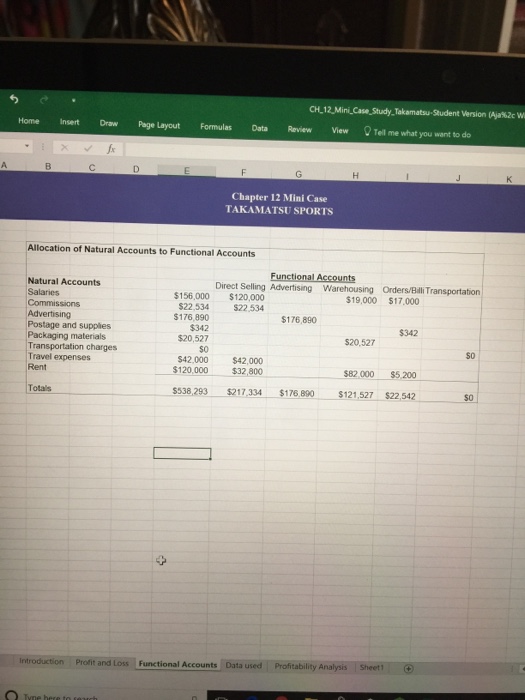Select column D header
The image size is (525, 700).
tap(136, 169)
